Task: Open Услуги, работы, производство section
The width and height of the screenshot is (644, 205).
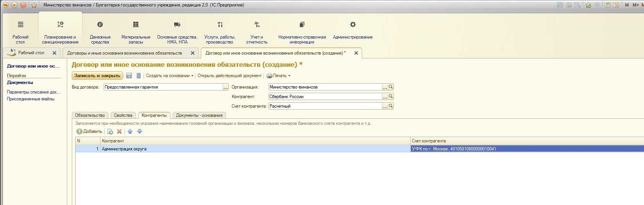Action: [x=220, y=33]
